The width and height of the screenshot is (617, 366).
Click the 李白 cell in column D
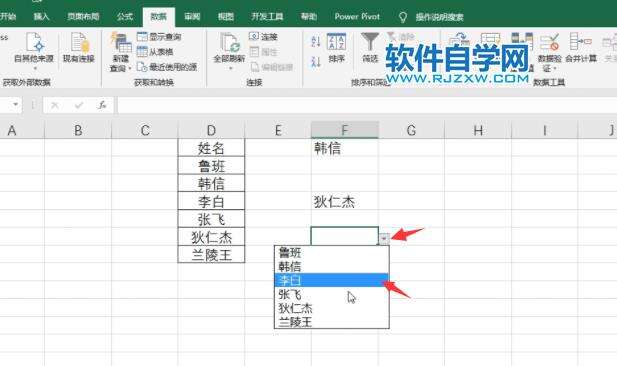211,201
